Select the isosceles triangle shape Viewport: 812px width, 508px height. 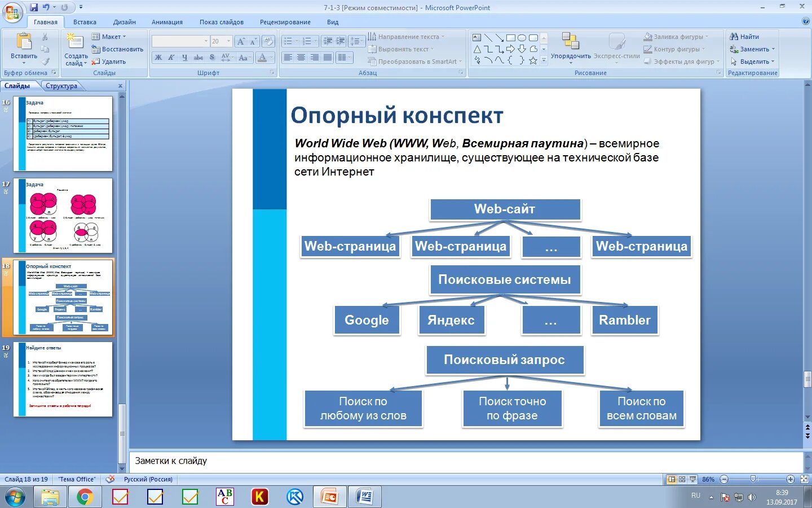pos(477,49)
